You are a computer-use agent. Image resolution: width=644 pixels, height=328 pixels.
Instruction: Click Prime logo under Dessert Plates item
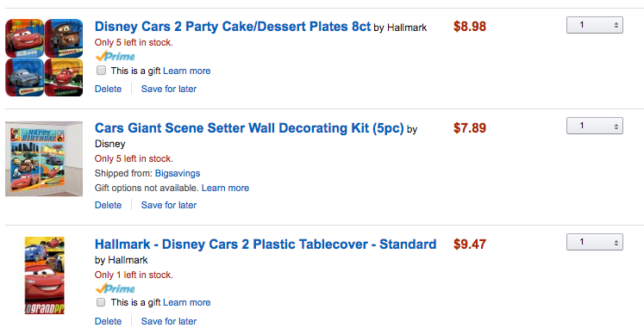[115, 56]
